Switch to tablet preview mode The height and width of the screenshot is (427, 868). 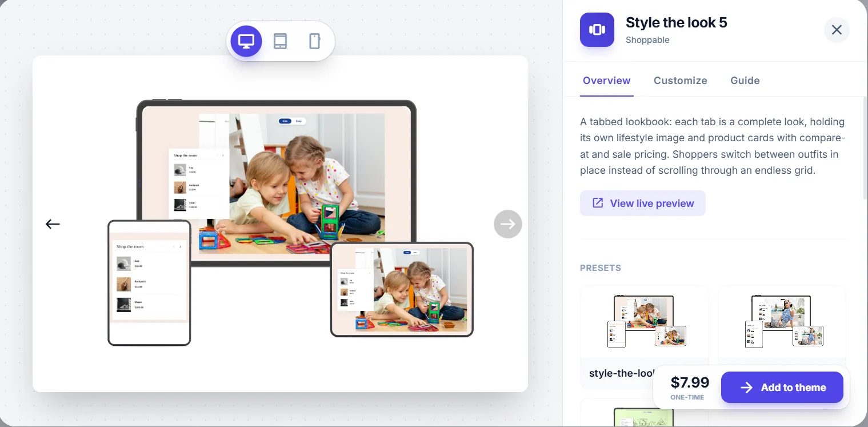click(x=280, y=41)
